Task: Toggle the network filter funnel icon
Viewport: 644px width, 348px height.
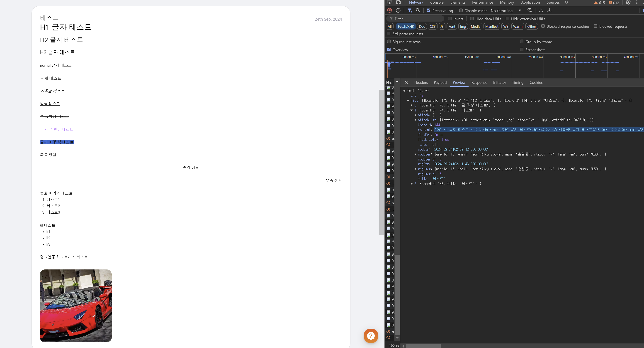Action: click(x=410, y=10)
